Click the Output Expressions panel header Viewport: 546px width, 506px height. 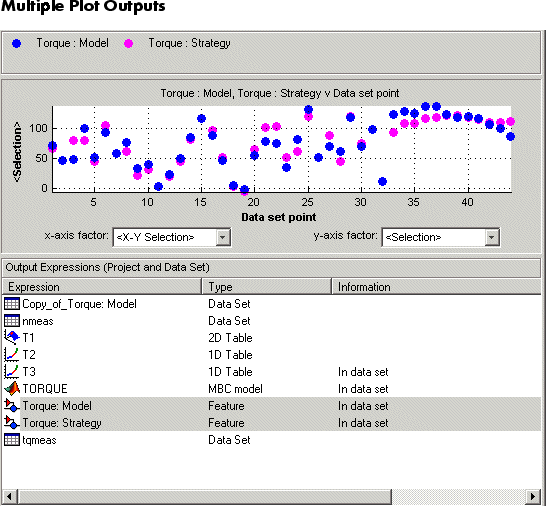272,267
